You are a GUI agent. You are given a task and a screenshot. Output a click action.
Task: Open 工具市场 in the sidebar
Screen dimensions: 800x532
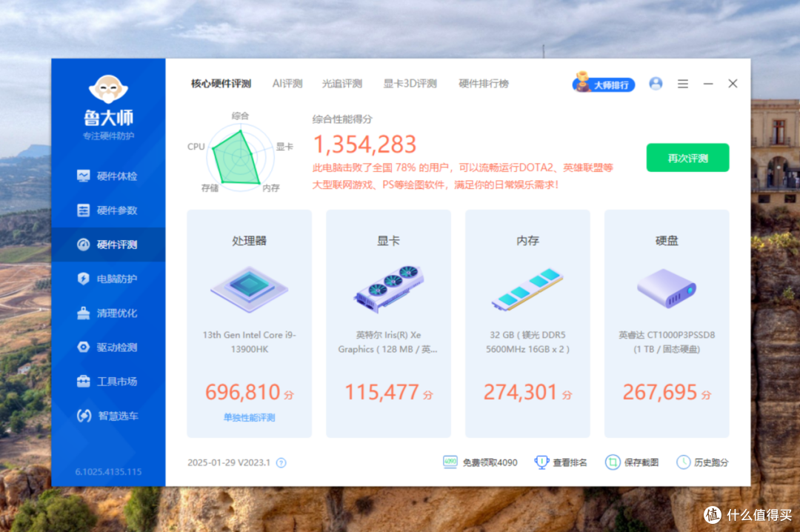[x=108, y=382]
